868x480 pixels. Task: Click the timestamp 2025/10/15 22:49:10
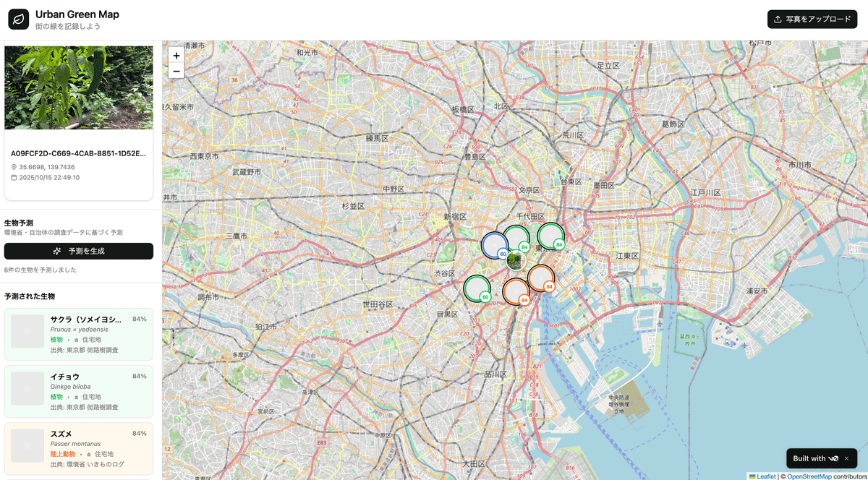[49, 177]
